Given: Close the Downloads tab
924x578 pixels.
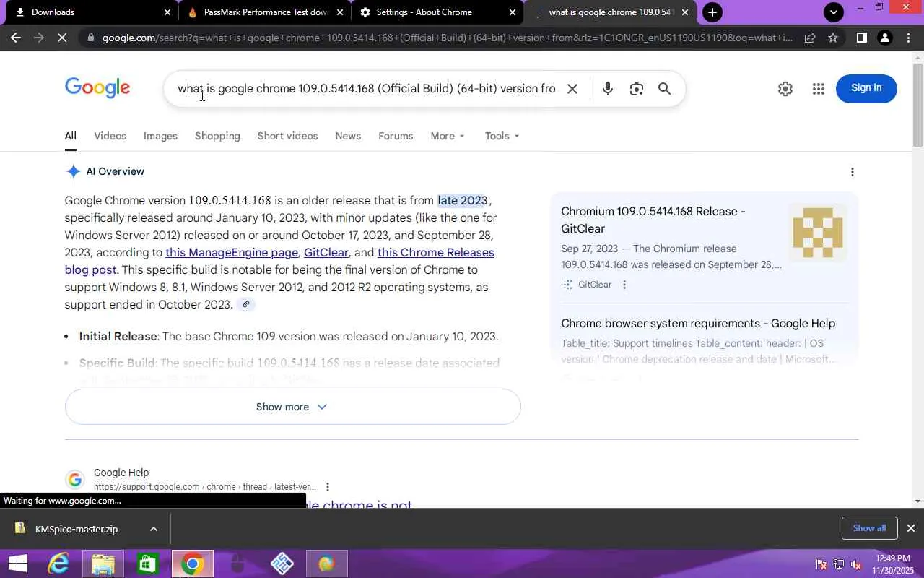Looking at the screenshot, I should click(x=167, y=12).
